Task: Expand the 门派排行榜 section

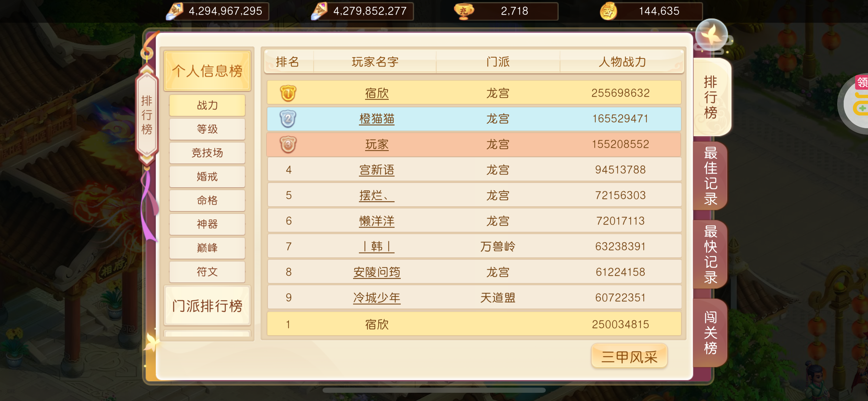Action: point(207,305)
